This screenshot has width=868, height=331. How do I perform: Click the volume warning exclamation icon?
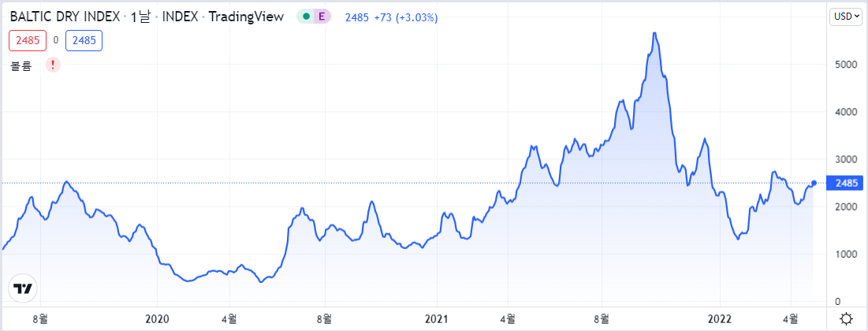53,65
